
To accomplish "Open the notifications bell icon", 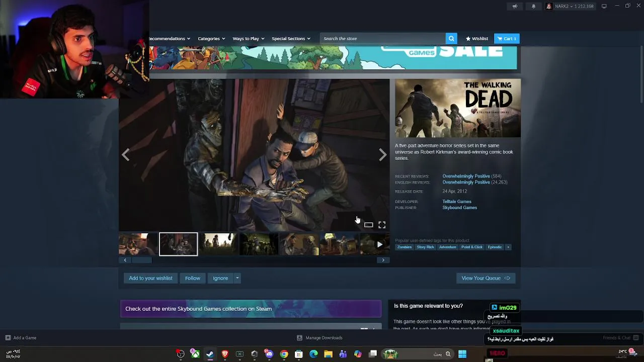I will coord(533,6).
